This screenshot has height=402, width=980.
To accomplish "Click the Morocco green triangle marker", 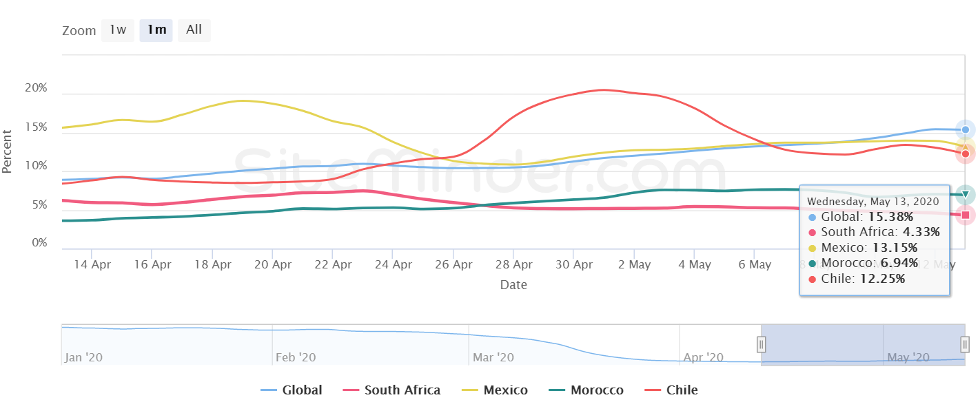I will click(x=966, y=194).
